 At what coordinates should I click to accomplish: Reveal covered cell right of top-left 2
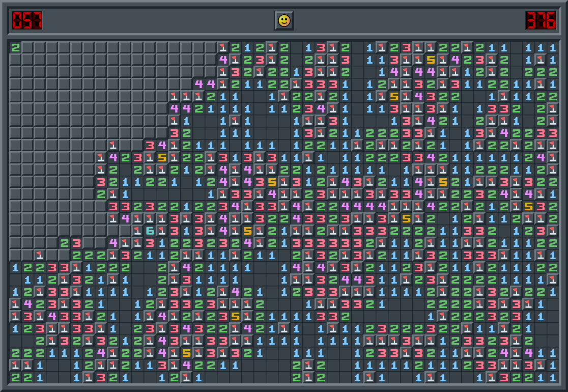27,47
